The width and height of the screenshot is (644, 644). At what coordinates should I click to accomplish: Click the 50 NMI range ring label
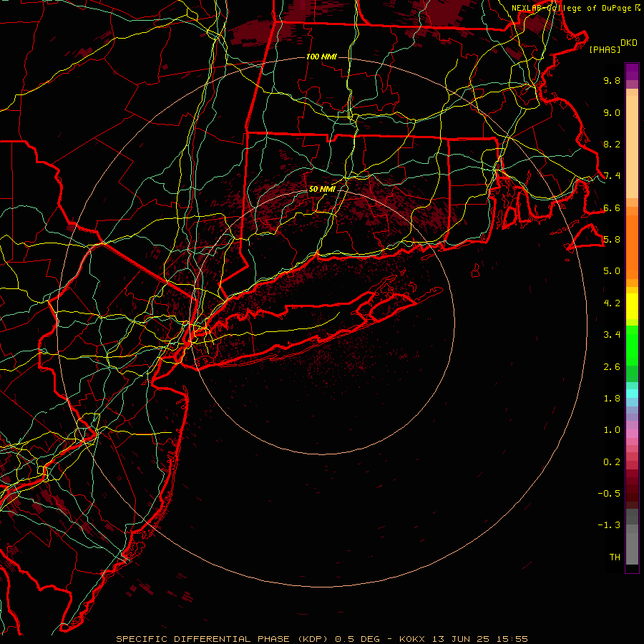coord(321,190)
